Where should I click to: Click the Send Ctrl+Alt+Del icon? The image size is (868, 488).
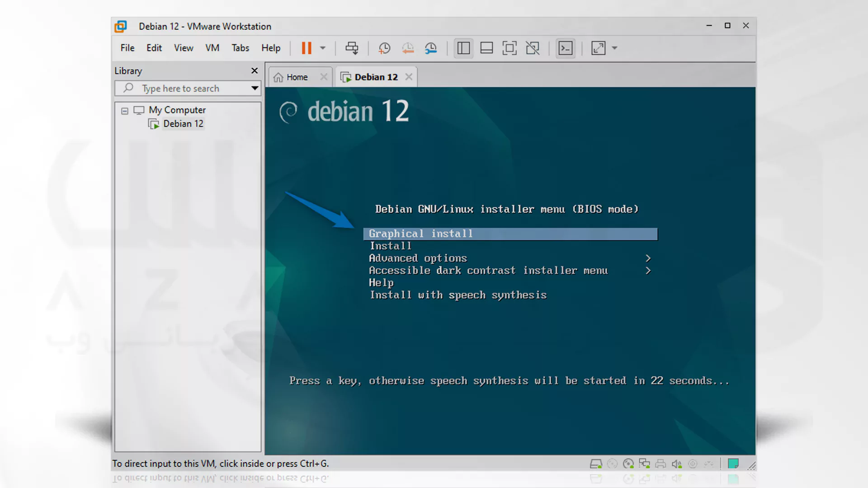coord(352,48)
